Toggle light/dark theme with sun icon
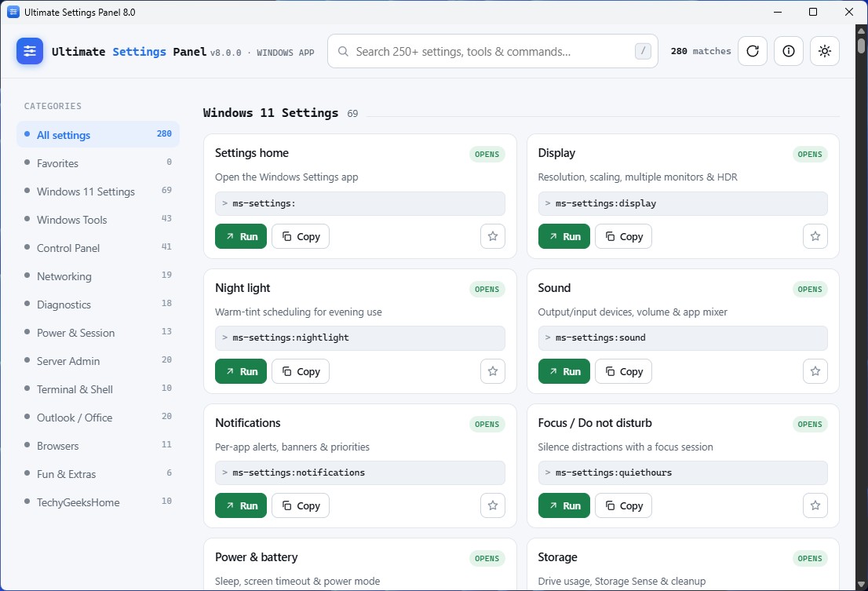The height and width of the screenshot is (591, 868). pos(824,51)
